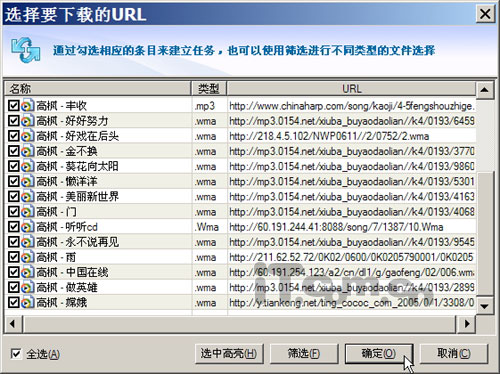Image resolution: width=500 pixels, height=374 pixels.
Task: Select the file icon of 高枫 - 金不换
Action: 27,151
